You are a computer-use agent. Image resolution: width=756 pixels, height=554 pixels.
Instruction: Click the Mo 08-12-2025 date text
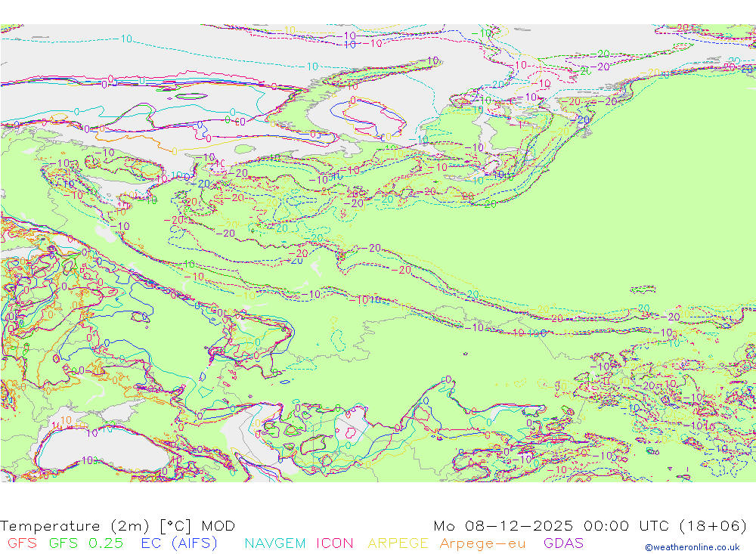tap(503, 526)
